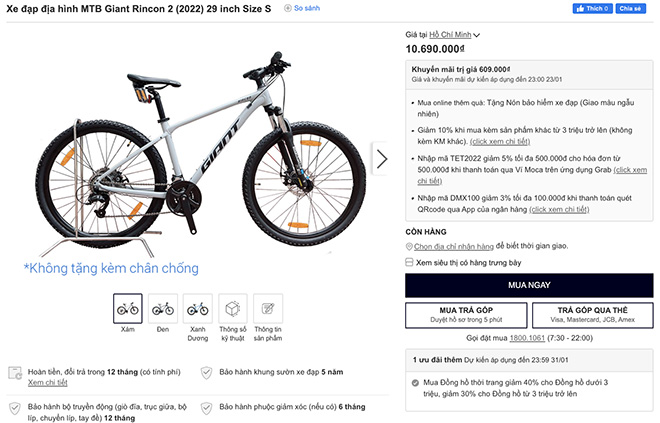The width and height of the screenshot is (660, 423).
Task: Click the location pin for delivery address
Action: (x=410, y=246)
